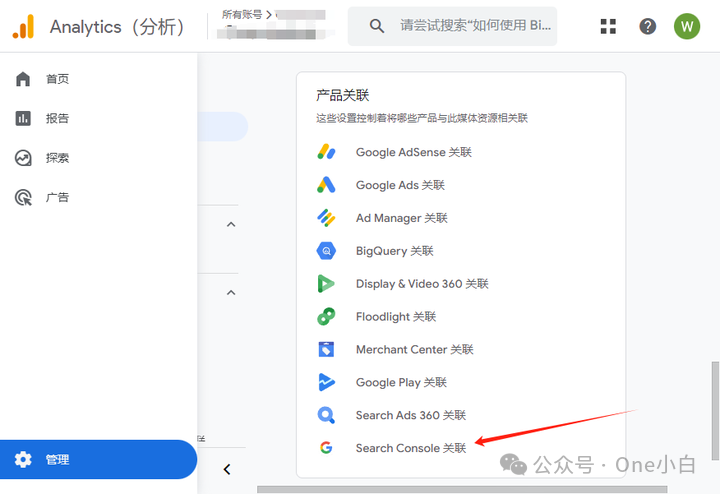The height and width of the screenshot is (494, 720).
Task: Open the help question mark icon
Action: coord(647,26)
